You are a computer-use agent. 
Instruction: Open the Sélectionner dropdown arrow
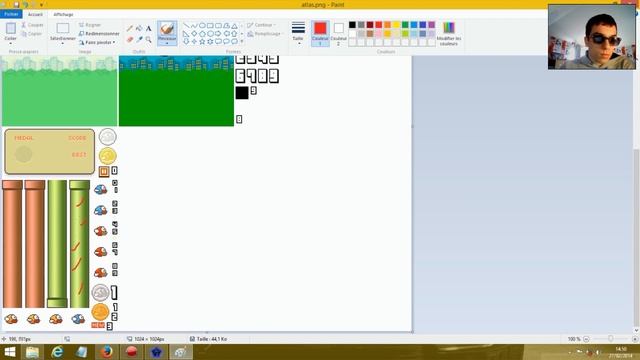click(x=62, y=43)
